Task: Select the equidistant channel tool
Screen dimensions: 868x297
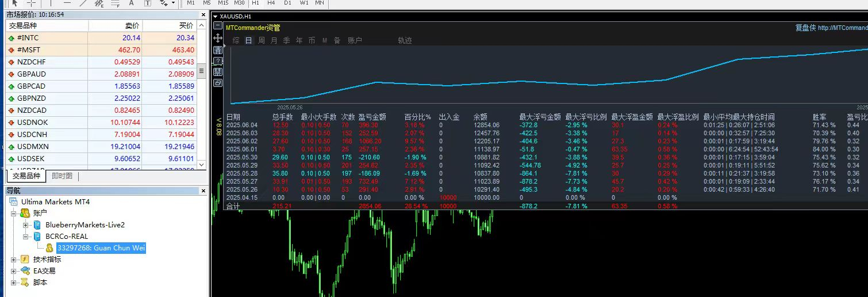Action: (99, 3)
